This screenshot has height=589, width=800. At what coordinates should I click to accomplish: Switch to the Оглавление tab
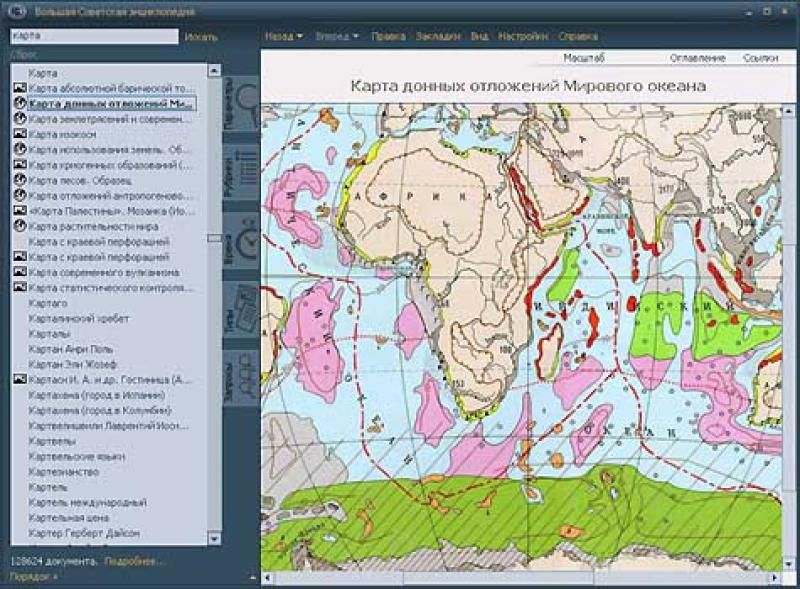[697, 59]
